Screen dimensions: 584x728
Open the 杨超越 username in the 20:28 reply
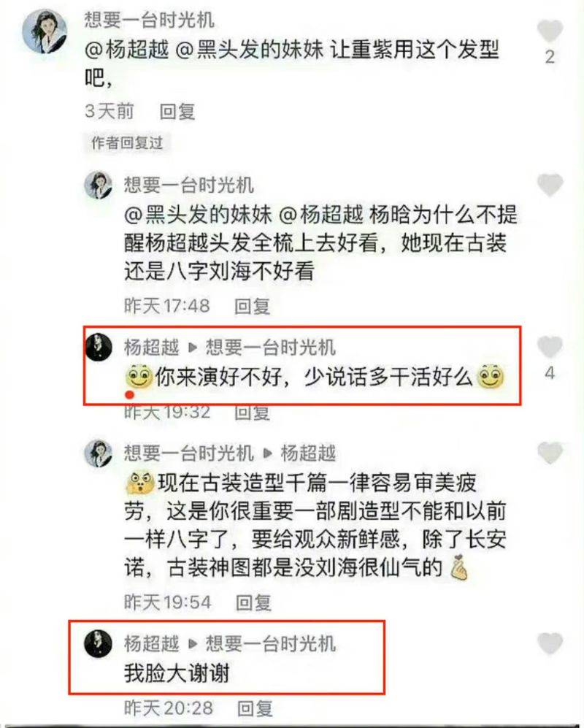click(x=151, y=643)
